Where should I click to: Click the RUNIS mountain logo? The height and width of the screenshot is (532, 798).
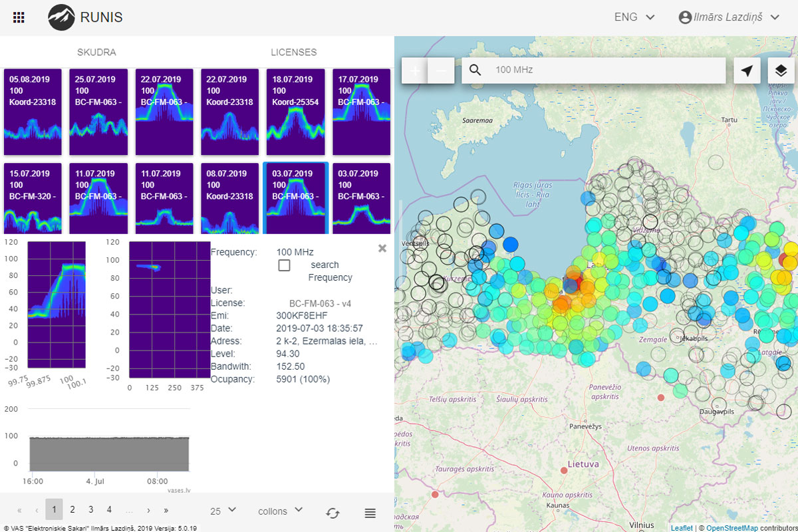(61, 18)
